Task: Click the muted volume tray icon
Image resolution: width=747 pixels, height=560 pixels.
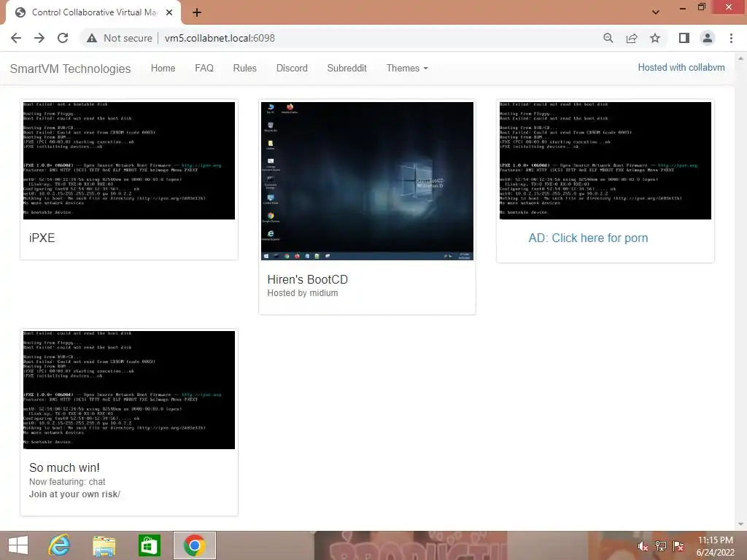Action: click(x=643, y=546)
